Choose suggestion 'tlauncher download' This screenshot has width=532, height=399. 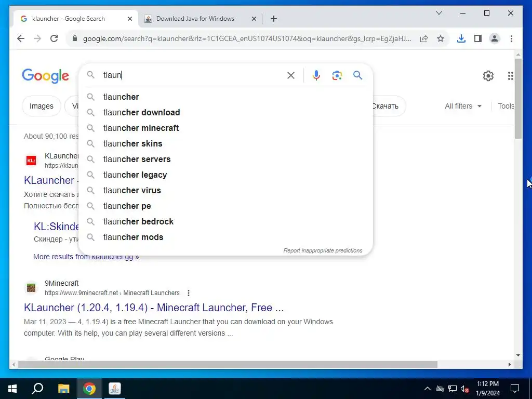225,112
